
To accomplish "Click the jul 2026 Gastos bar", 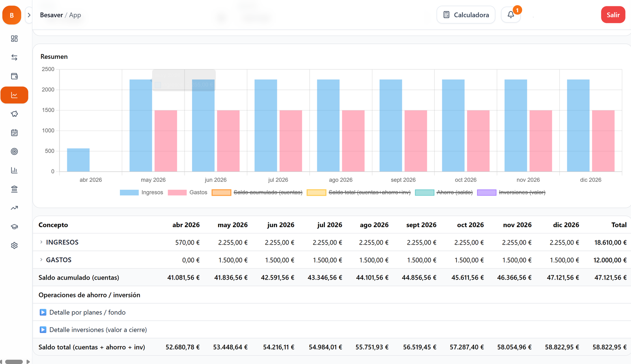I will 291,141.
